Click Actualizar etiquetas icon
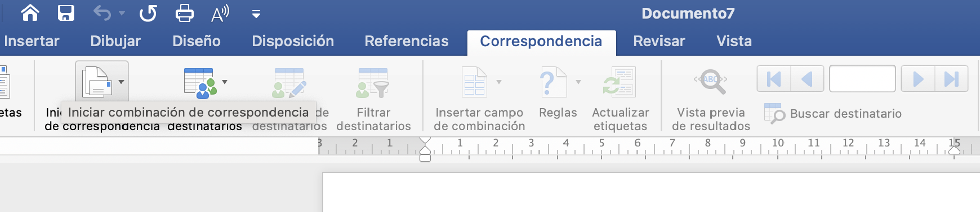Viewport: 980px width, 212px height. [x=620, y=83]
